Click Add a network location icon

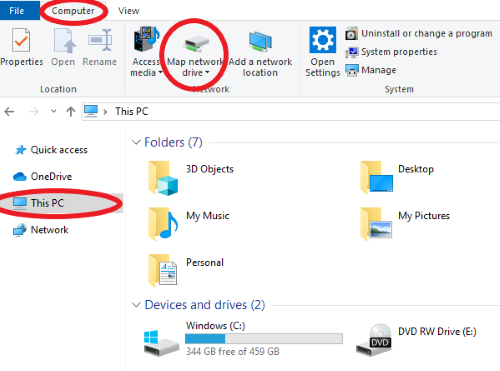pos(260,41)
